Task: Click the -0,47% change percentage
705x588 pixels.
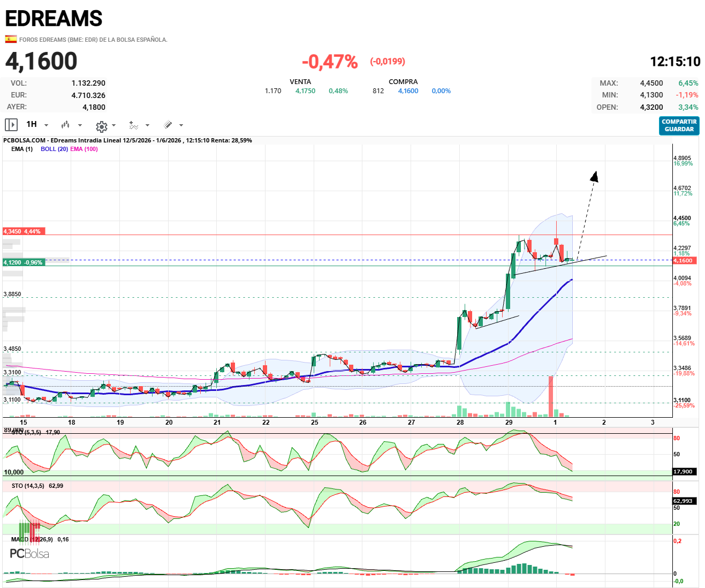Action: tap(330, 62)
